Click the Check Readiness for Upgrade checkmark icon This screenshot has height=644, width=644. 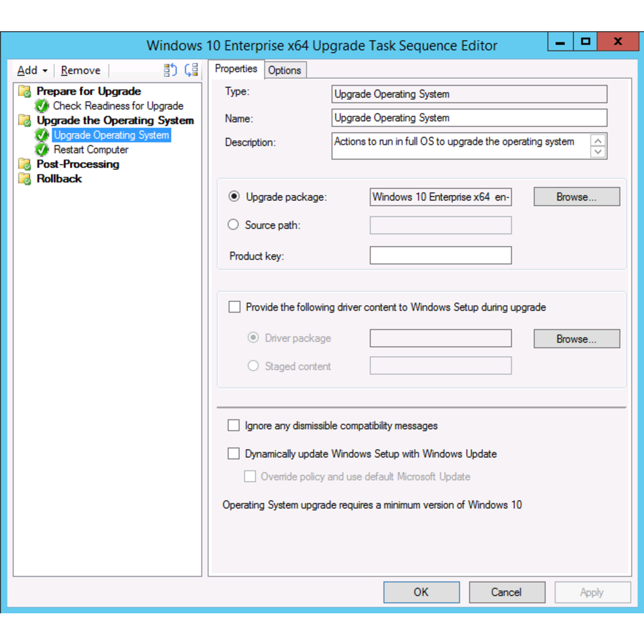(42, 106)
